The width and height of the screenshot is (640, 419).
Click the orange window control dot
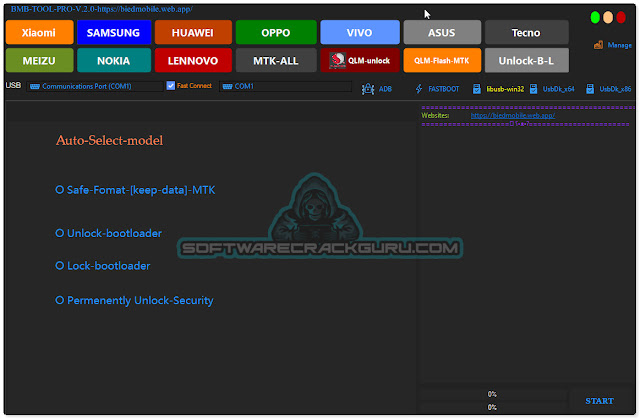coord(608,18)
